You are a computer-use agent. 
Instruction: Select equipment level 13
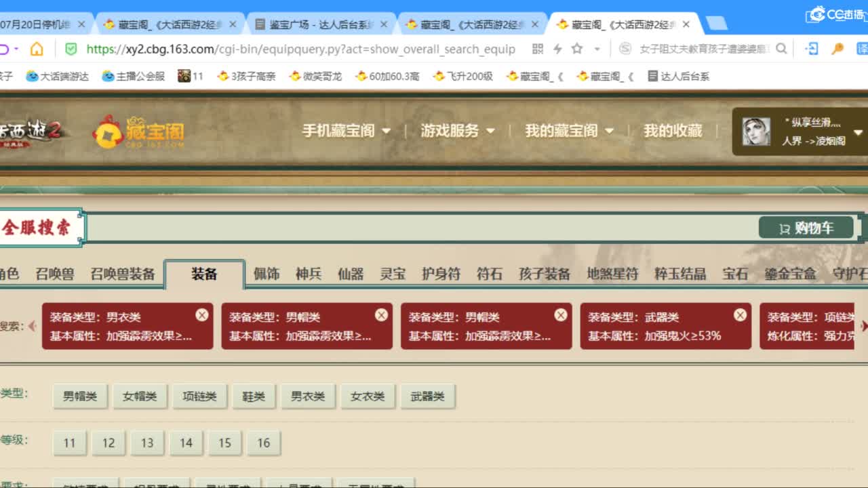147,443
